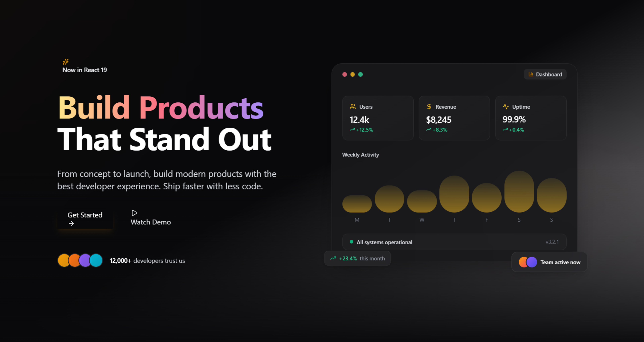The height and width of the screenshot is (342, 644).
Task: Click the Weekly Activity heading
Action: 361,155
